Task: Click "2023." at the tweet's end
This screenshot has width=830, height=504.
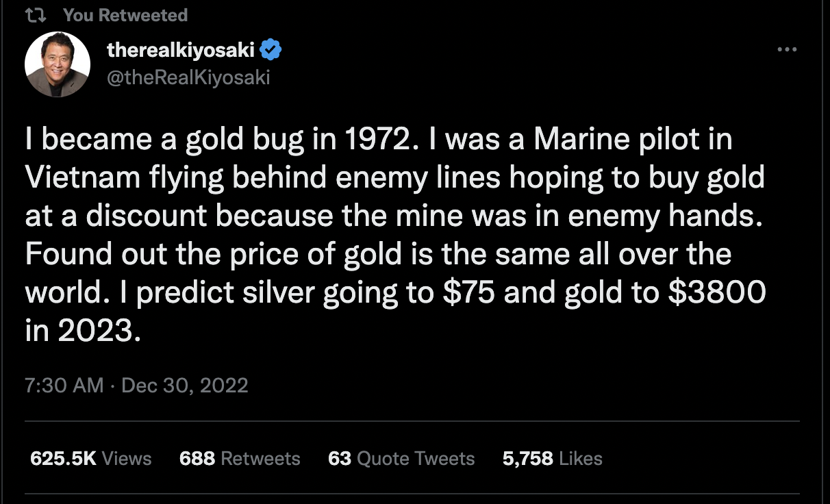Action: [97, 331]
